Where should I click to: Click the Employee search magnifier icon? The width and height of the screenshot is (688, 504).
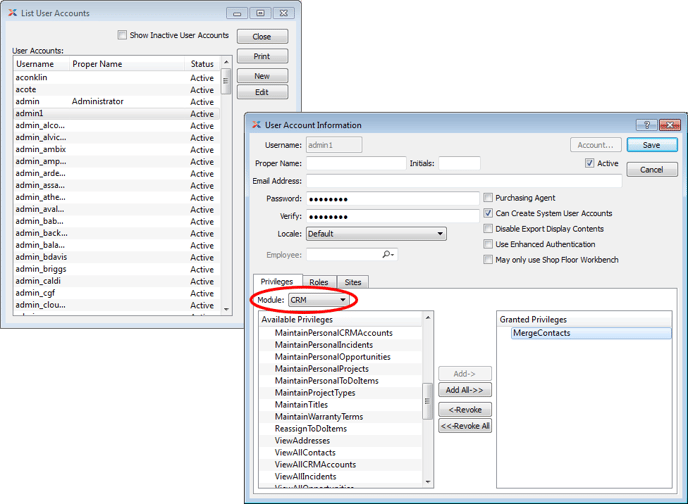coord(388,255)
